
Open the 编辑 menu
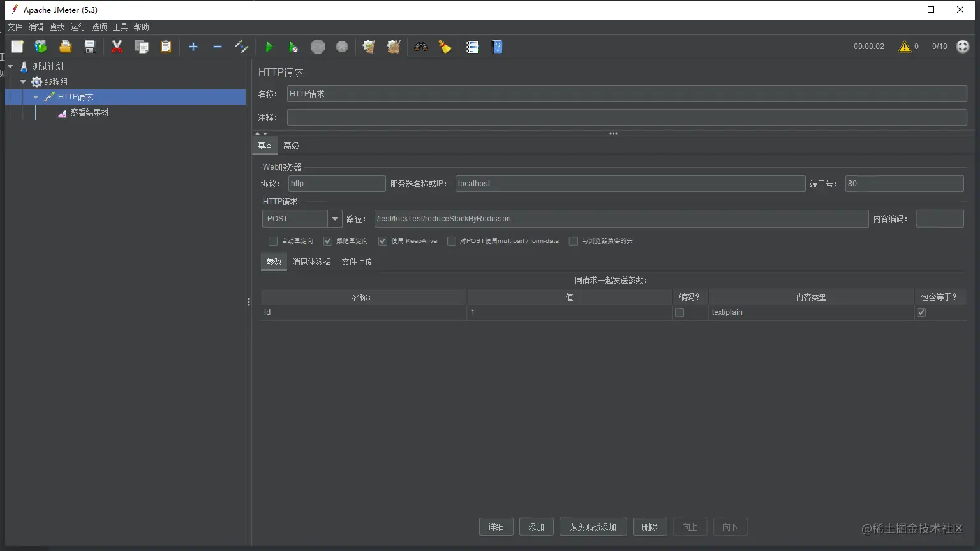(x=36, y=27)
